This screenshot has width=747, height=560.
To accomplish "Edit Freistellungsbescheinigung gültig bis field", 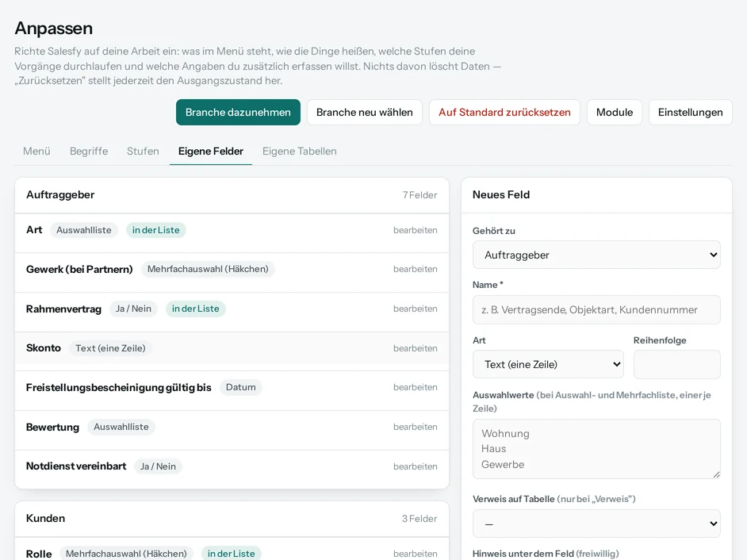I will pos(415,387).
